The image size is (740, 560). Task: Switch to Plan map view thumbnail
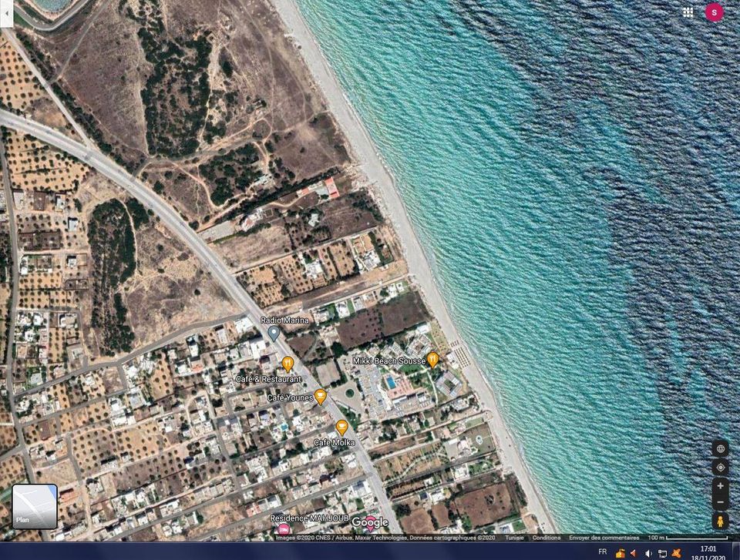point(35,506)
